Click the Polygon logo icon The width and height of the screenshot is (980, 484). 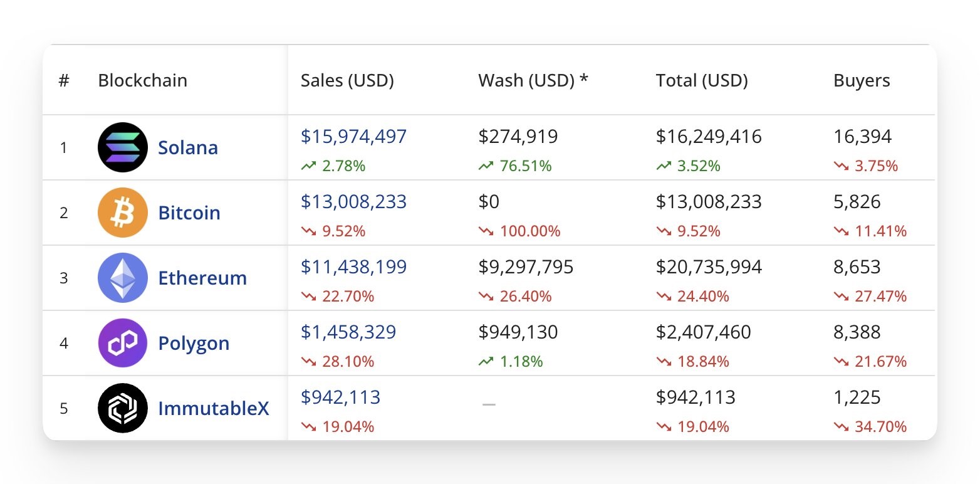point(123,343)
